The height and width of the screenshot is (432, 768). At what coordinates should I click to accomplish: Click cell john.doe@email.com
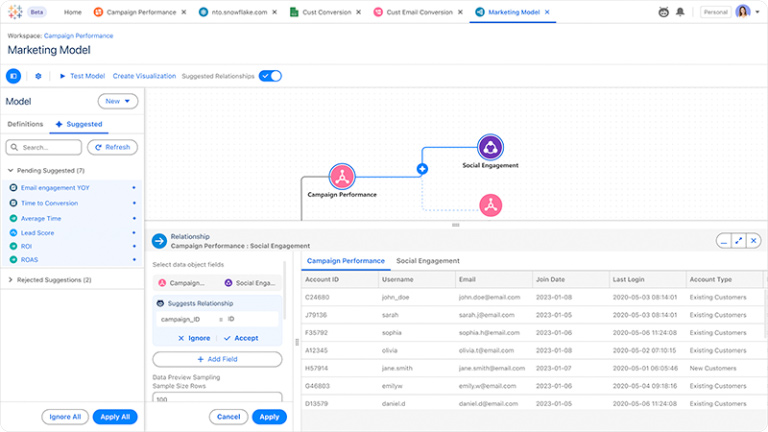(489, 297)
